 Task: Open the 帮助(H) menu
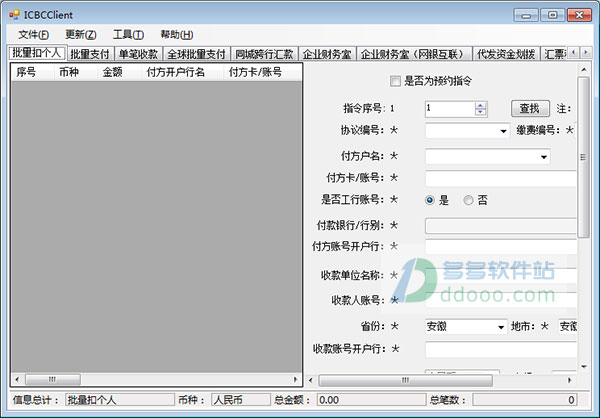[x=176, y=35]
